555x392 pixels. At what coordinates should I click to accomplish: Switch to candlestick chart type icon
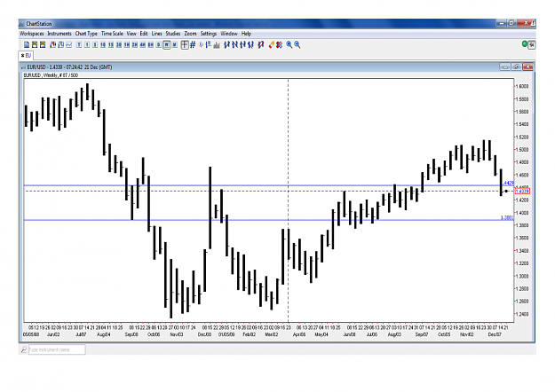[x=53, y=44]
